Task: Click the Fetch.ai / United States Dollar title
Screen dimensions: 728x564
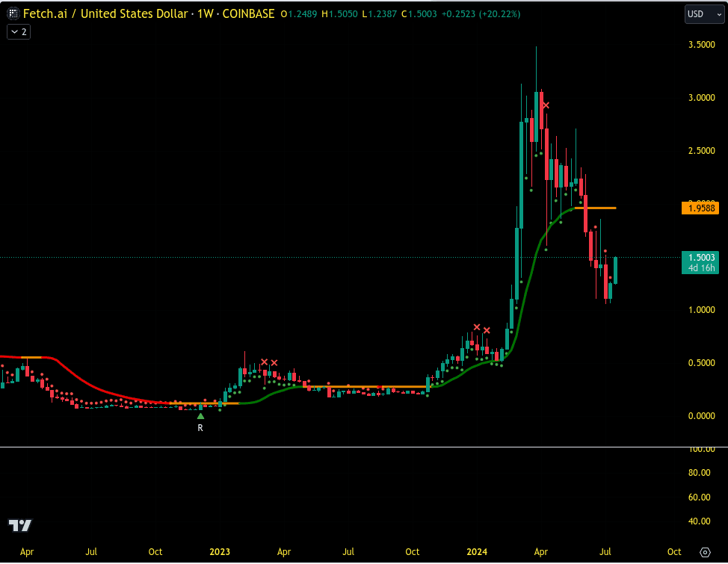Action: click(105, 14)
